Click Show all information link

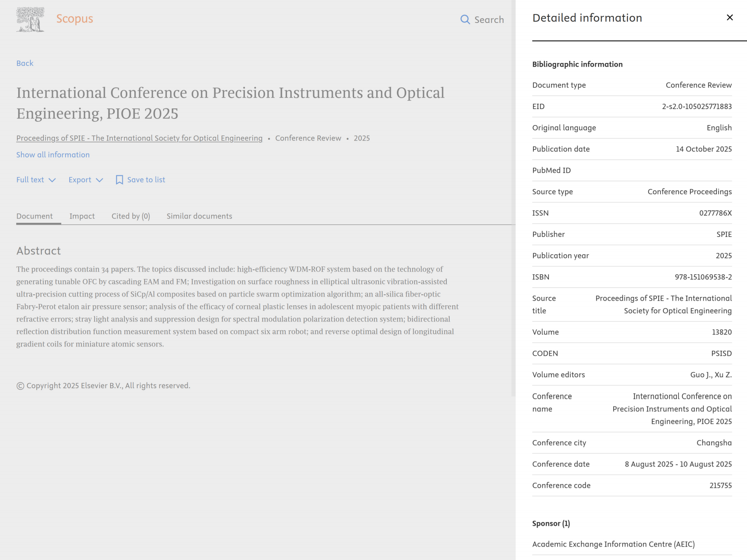pyautogui.click(x=53, y=155)
